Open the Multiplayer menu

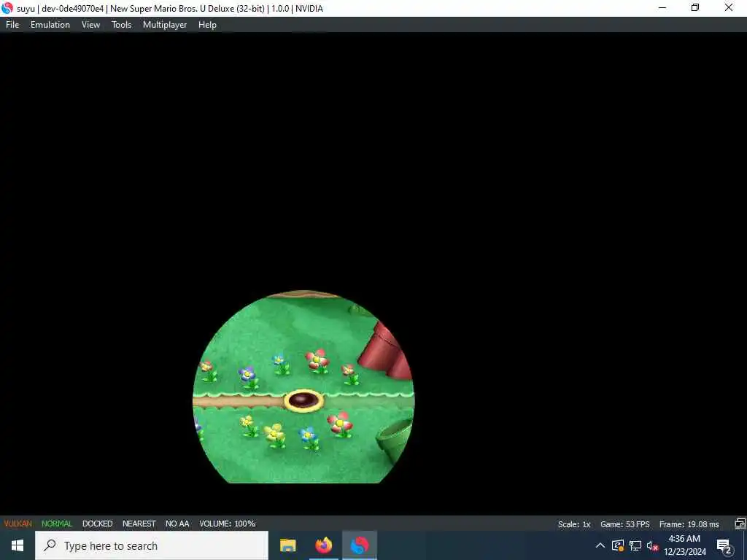(165, 25)
